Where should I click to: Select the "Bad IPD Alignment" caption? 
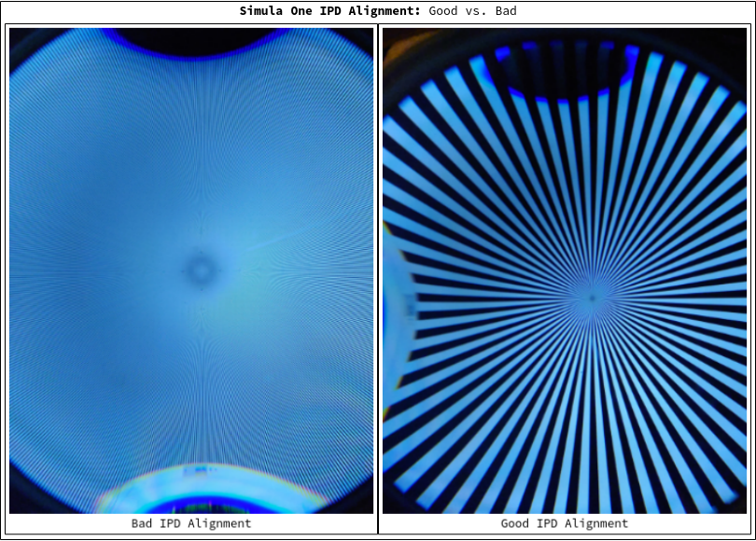(x=191, y=523)
